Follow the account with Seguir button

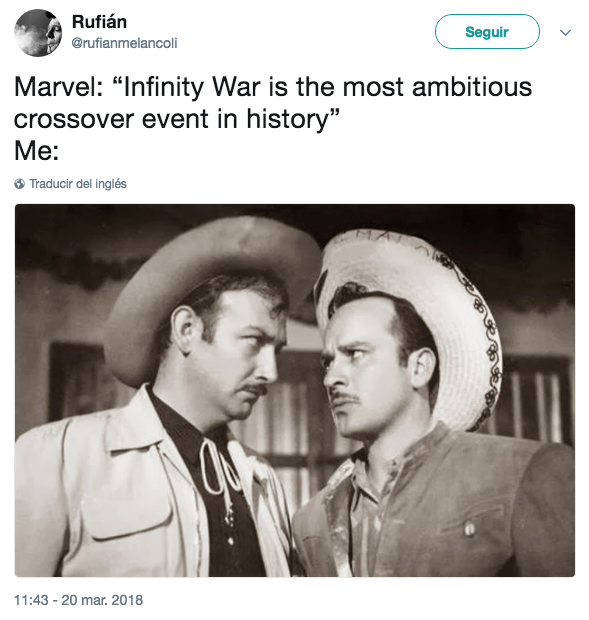[x=487, y=32]
